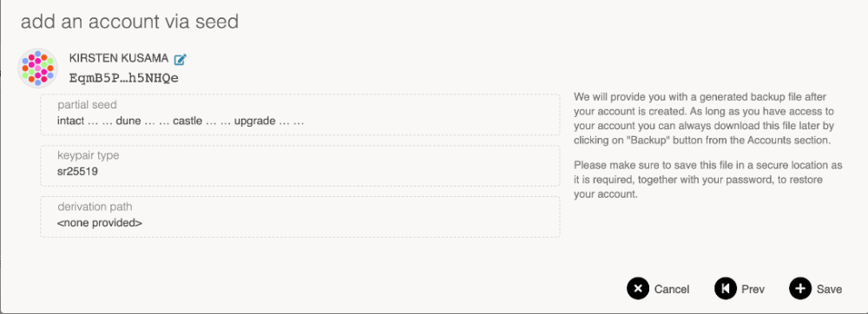Click the Cancel text label

(672, 289)
